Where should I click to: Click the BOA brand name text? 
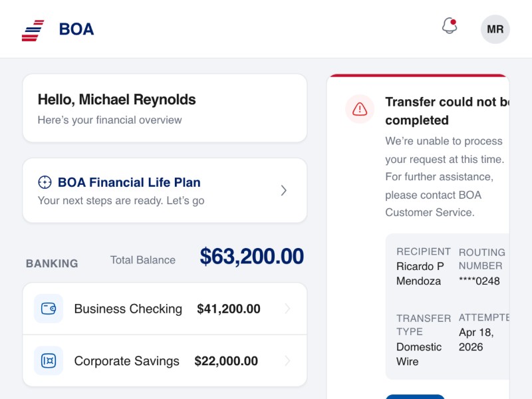coord(76,29)
